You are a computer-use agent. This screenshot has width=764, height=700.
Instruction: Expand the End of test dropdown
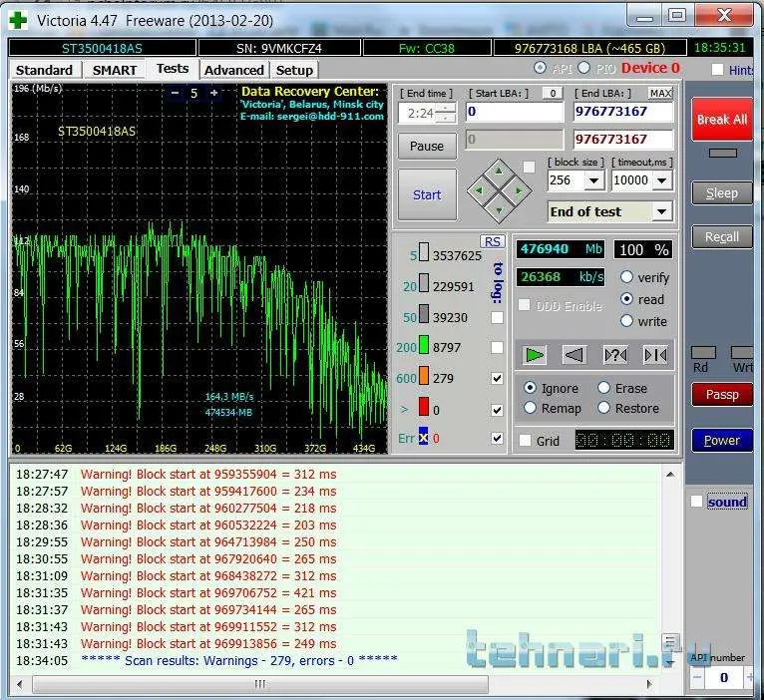coord(661,211)
